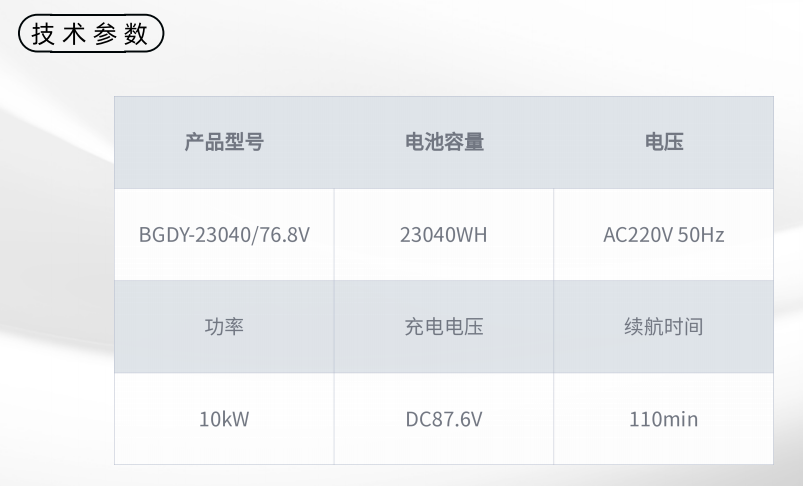Image resolution: width=803 pixels, height=486 pixels.
Task: Click the 10kW power value
Action: tap(224, 419)
